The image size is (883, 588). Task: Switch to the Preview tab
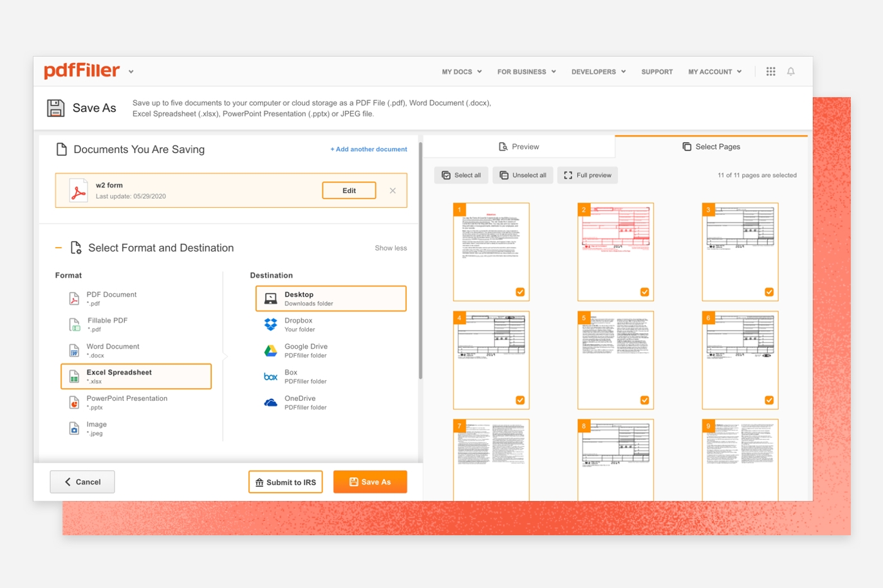coord(519,147)
